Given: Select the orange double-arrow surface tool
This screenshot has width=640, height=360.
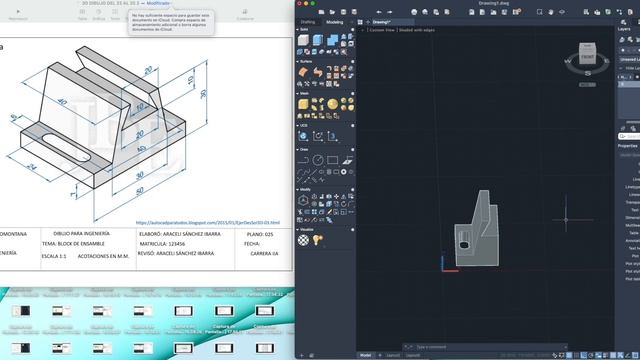Looking at the screenshot, I should (x=318, y=72).
